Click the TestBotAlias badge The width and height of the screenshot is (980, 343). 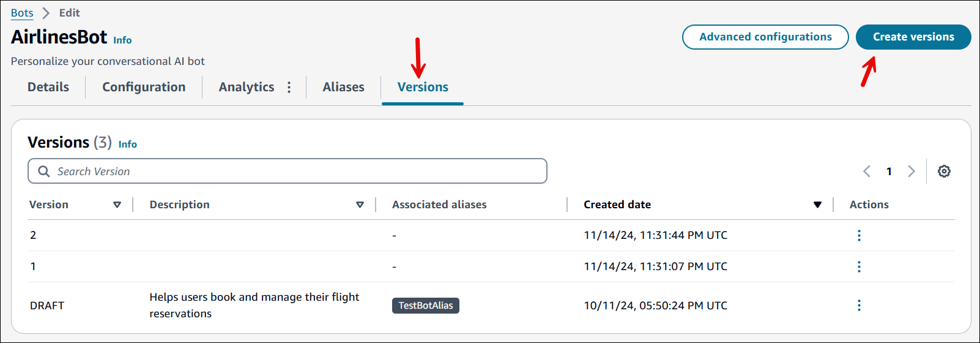(x=425, y=306)
